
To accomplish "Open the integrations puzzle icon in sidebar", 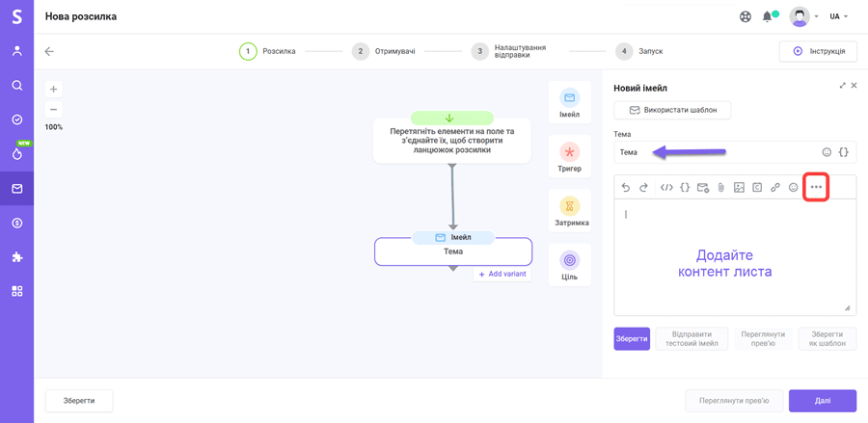I will point(16,257).
